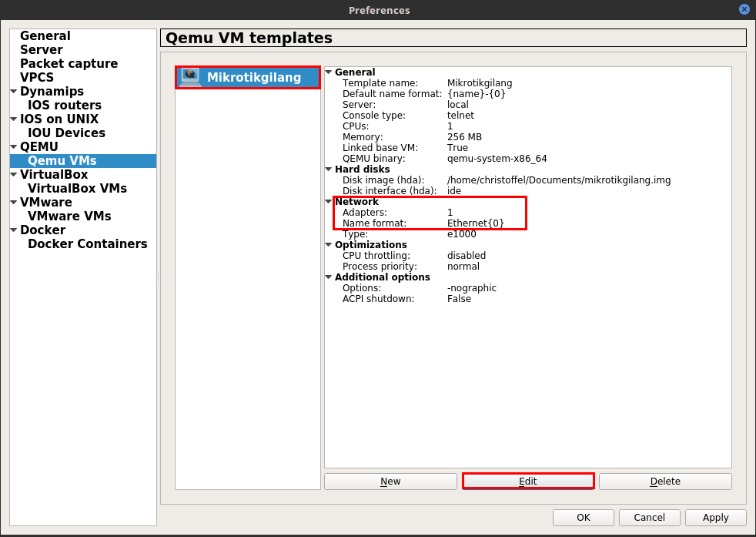Open Server preferences page
756x537 pixels.
click(42, 50)
